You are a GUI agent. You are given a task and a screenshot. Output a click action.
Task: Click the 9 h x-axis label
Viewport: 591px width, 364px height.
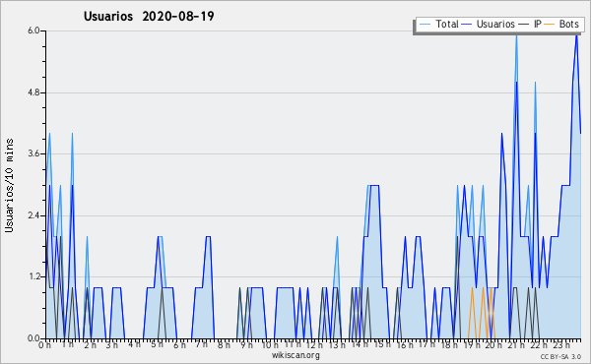(x=246, y=344)
